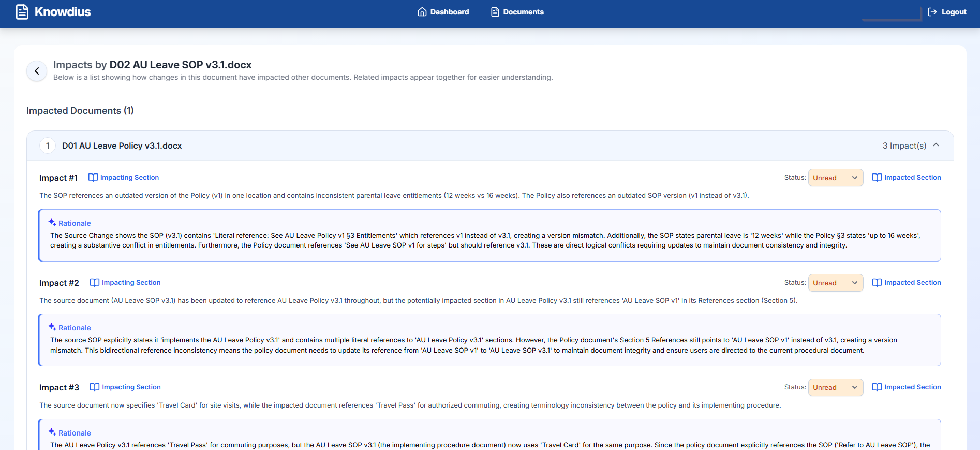Screen dimensions: 980x450
Task: Click the sparkle icon in Impact #3 Rationale
Action: pos(52,432)
